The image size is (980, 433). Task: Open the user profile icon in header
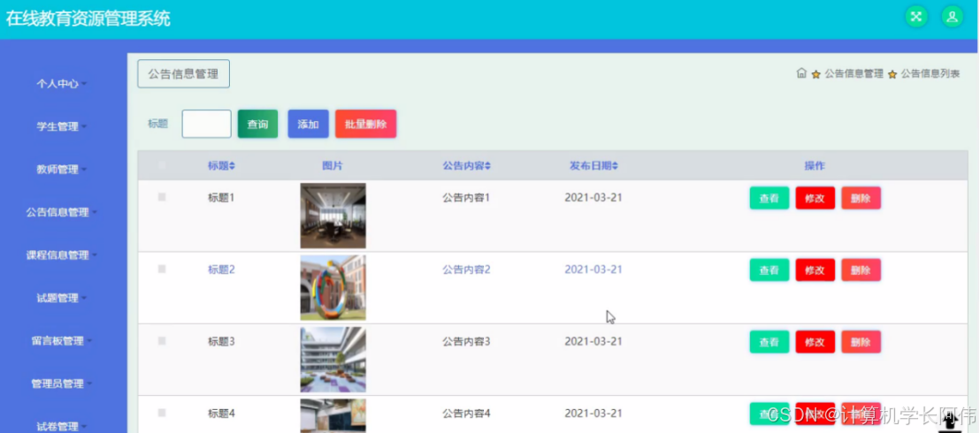tap(953, 17)
